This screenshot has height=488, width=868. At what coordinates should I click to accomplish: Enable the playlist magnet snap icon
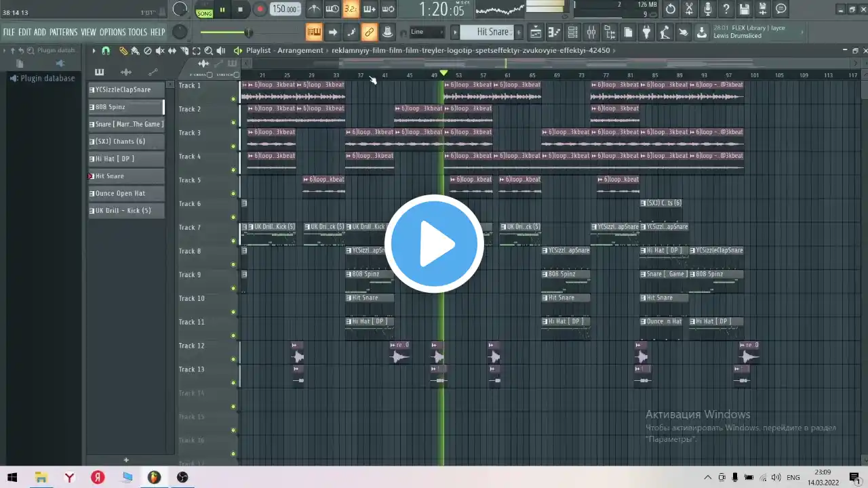[x=106, y=51]
